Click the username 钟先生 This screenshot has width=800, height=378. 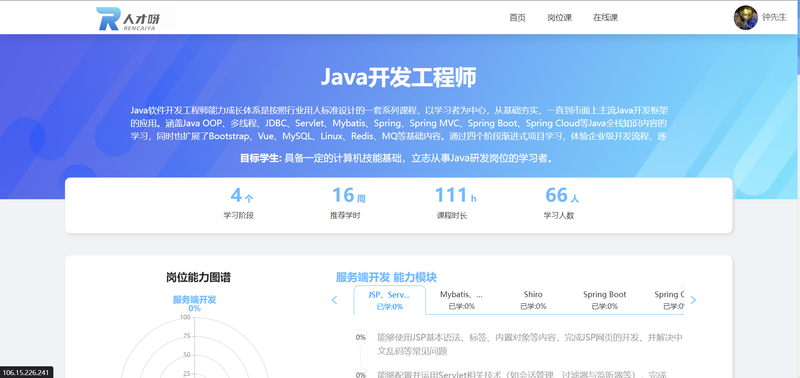tap(774, 17)
